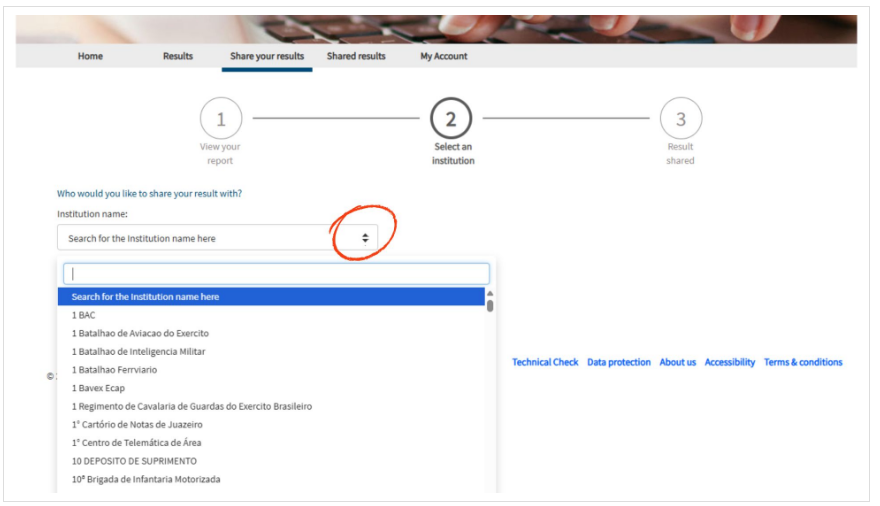Open the Technical Check link
This screenshot has width=880, height=506.
coord(545,362)
